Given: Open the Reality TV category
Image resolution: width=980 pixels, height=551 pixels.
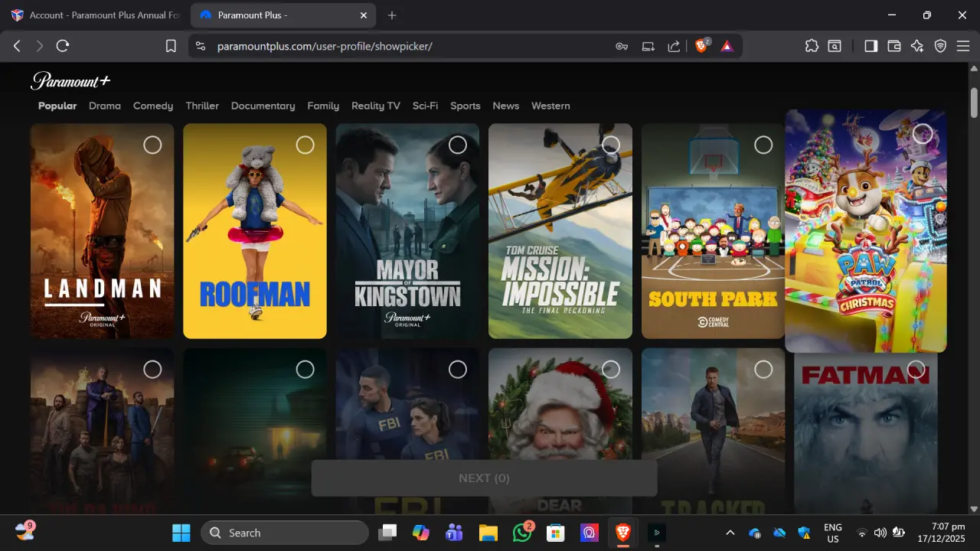Looking at the screenshot, I should point(376,106).
